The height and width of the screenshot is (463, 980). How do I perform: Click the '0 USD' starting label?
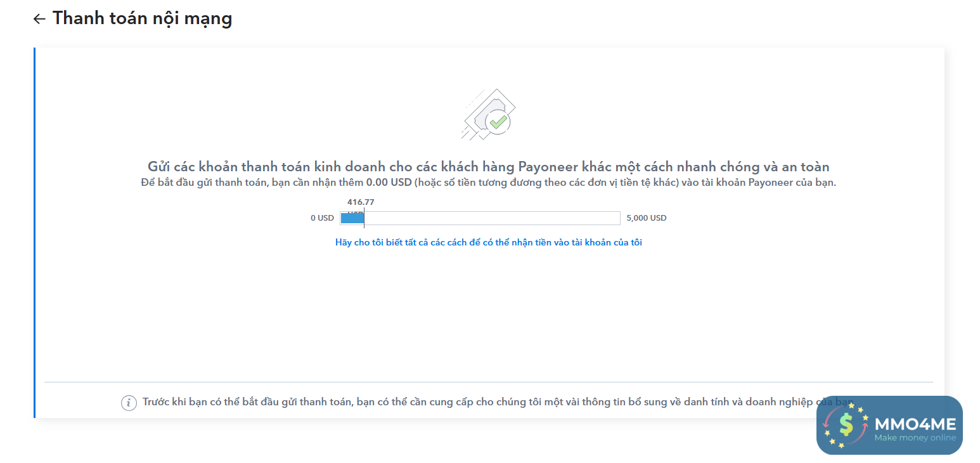322,218
